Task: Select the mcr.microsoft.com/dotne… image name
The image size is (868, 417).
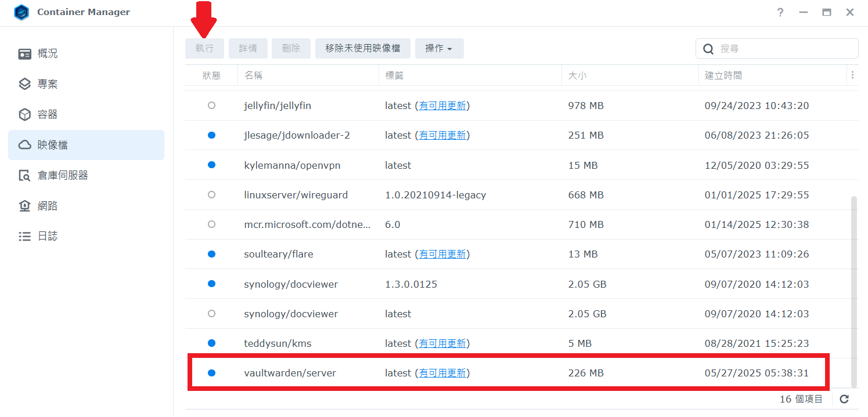Action: coord(307,224)
